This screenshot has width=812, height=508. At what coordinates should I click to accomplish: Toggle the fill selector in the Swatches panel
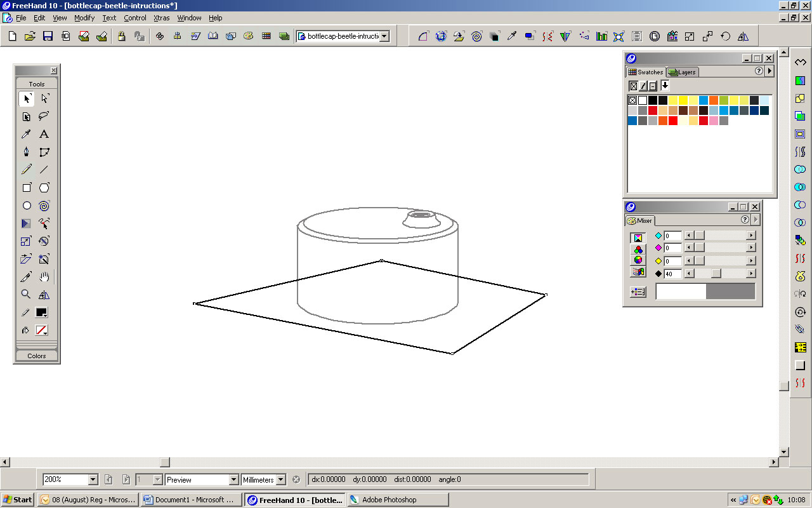pyautogui.click(x=633, y=86)
